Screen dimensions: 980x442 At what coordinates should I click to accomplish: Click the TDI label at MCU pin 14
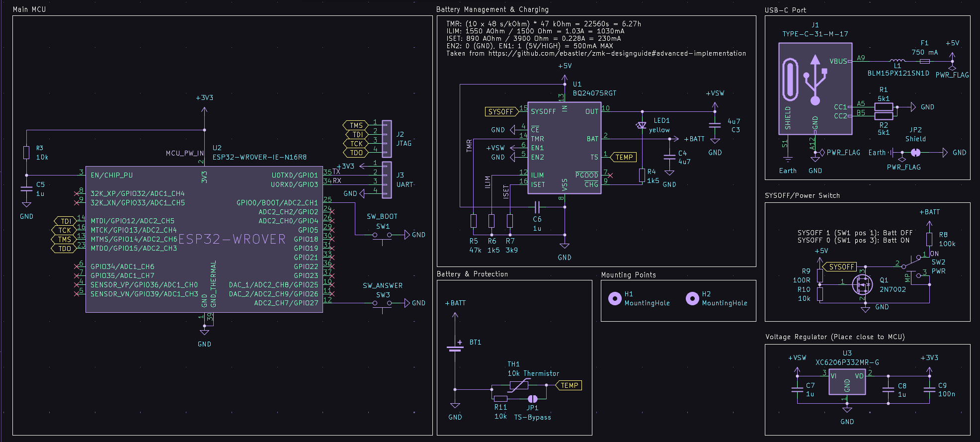(65, 221)
